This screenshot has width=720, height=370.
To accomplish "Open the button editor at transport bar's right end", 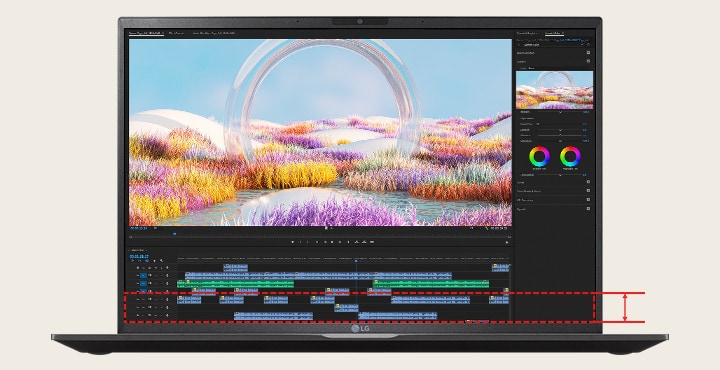I will pos(507,242).
